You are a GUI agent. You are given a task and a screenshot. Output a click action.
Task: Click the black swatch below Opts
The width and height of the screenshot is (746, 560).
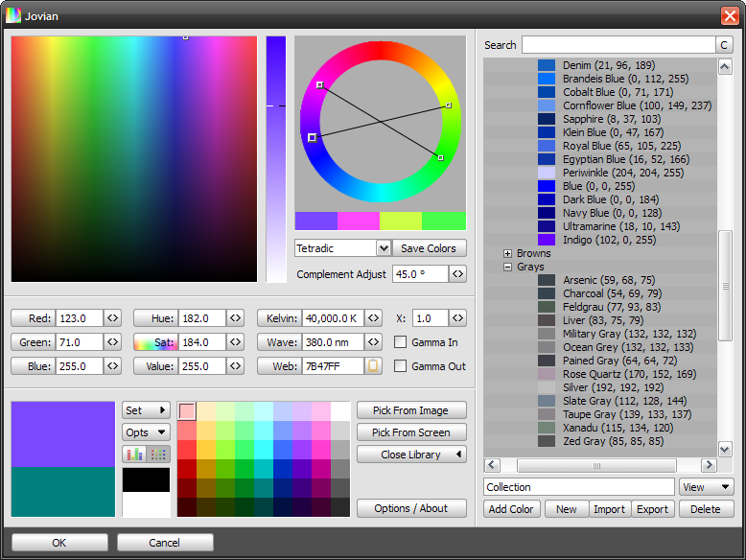tap(146, 479)
